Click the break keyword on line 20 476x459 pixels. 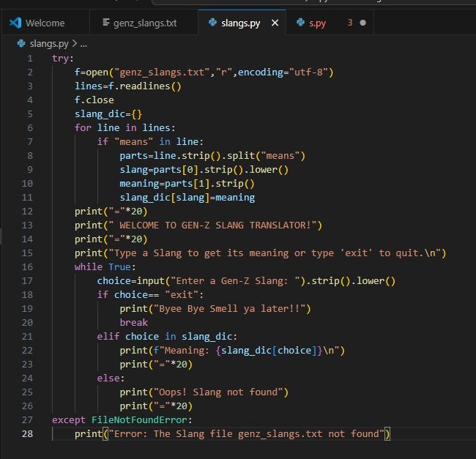click(133, 323)
